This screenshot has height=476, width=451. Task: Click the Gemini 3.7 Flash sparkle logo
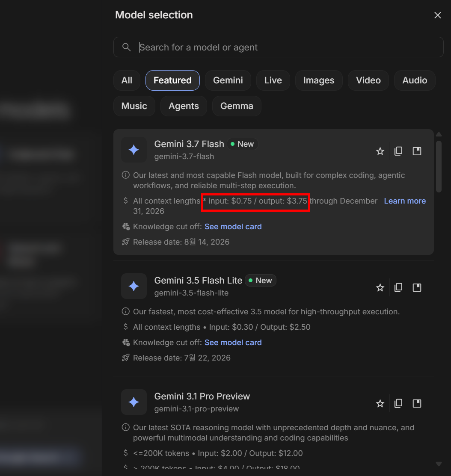tap(134, 150)
